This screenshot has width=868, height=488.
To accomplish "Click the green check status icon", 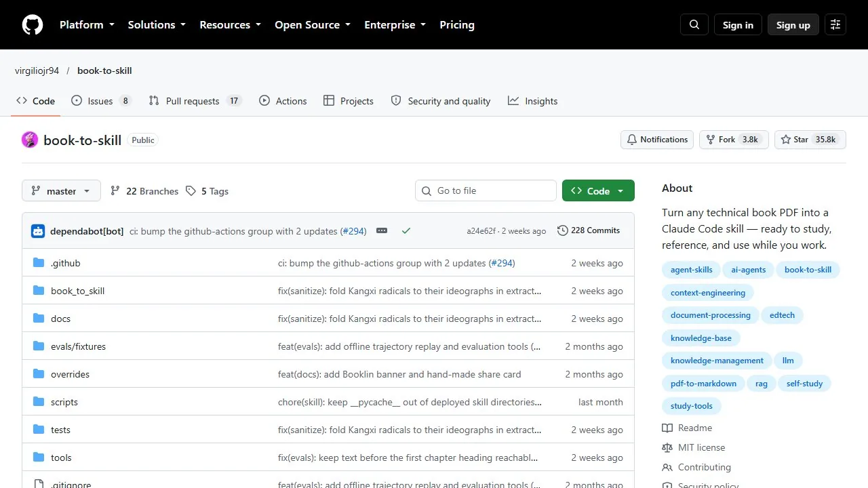I will click(406, 230).
